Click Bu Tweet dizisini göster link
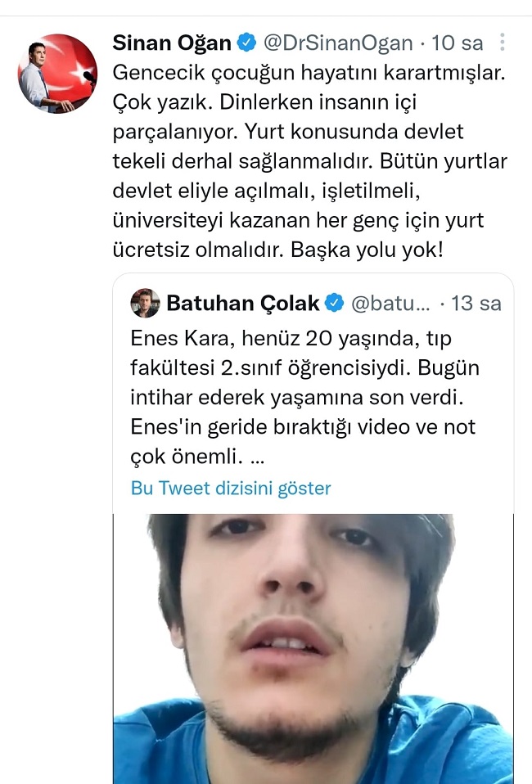This screenshot has width=532, height=784. [x=231, y=488]
